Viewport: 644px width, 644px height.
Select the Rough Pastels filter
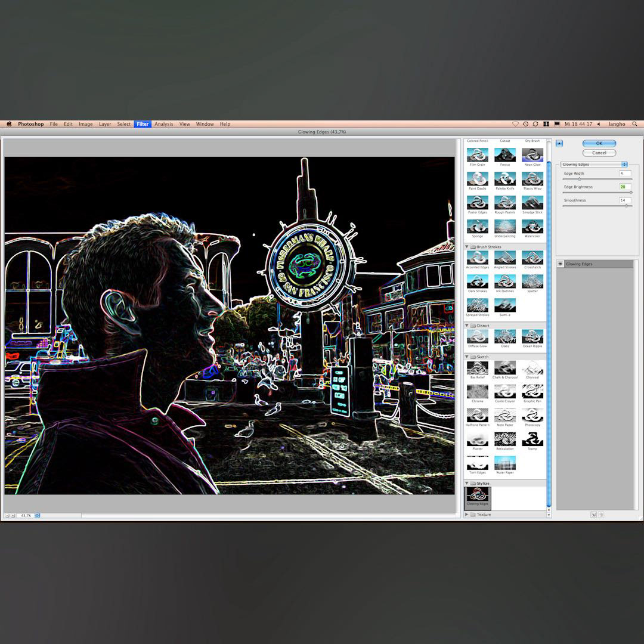[x=505, y=203]
